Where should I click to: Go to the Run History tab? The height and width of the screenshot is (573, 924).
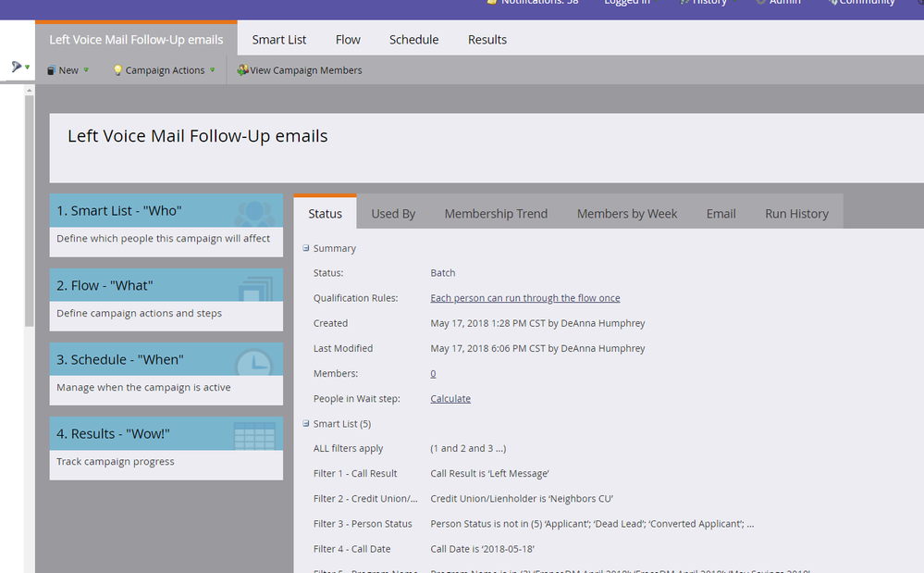pos(796,214)
